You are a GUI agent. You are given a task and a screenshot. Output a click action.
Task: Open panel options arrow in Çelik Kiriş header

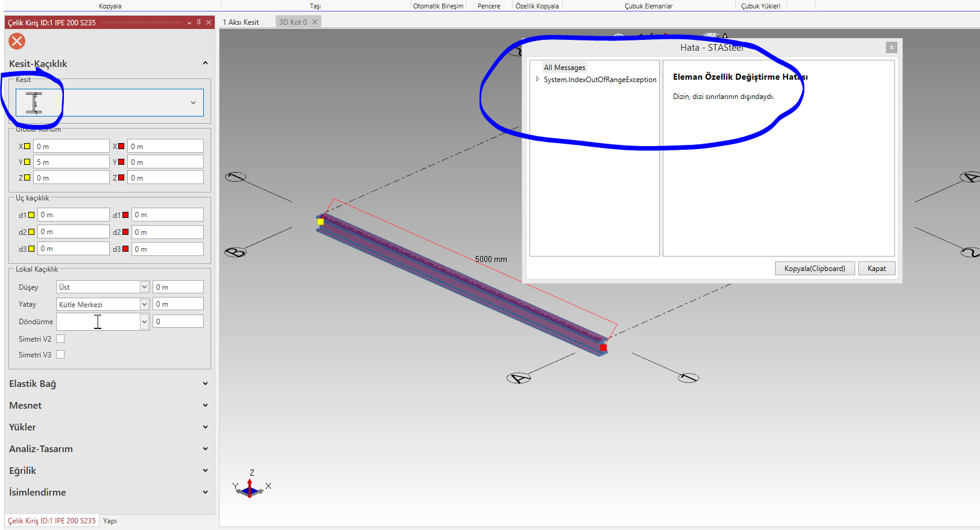189,23
